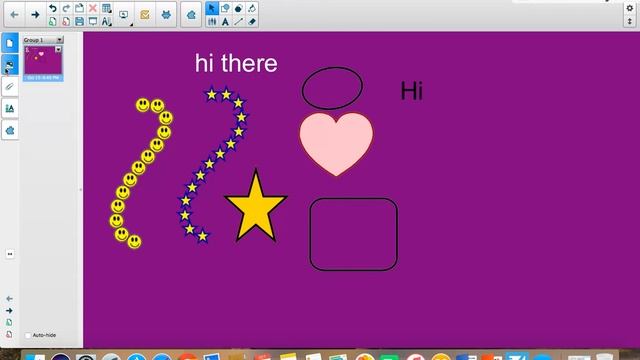The width and height of the screenshot is (640, 360).
Task: Choose the Fill bucket tool
Action: coord(252,8)
